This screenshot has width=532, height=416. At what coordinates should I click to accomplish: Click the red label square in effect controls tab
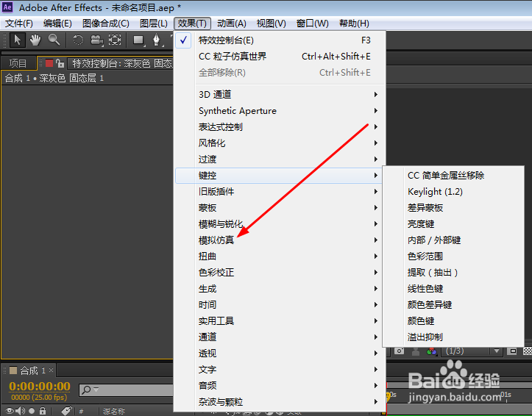click(x=49, y=63)
